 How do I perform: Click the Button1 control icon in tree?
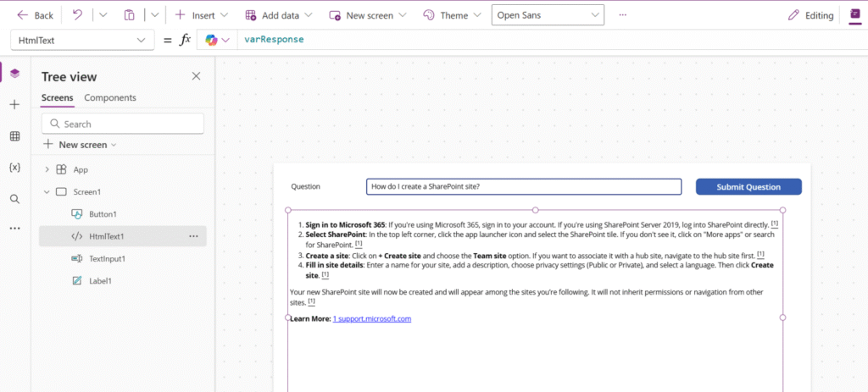pos(77,214)
